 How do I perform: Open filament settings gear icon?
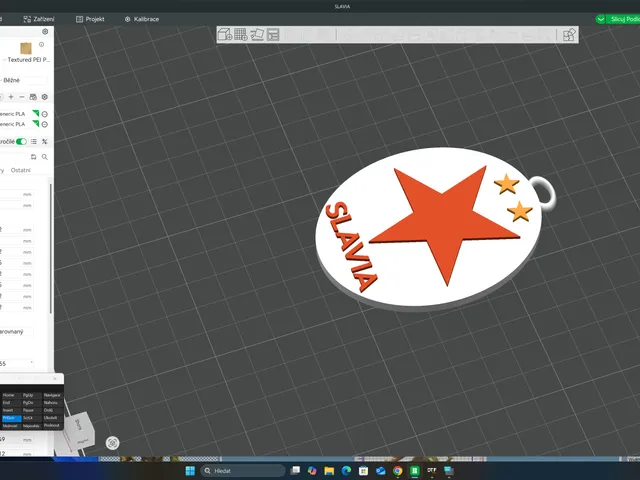tap(45, 97)
